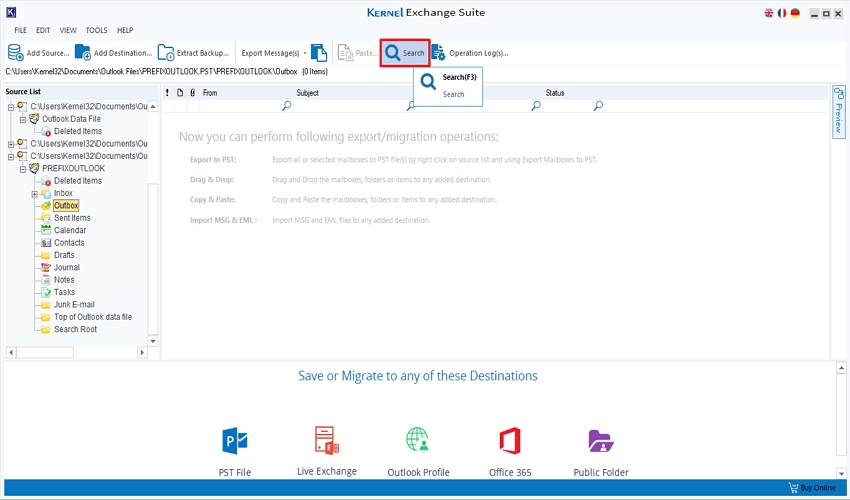Choose the Live Exchange destination icon
The width and height of the screenshot is (850, 500).
point(327,440)
